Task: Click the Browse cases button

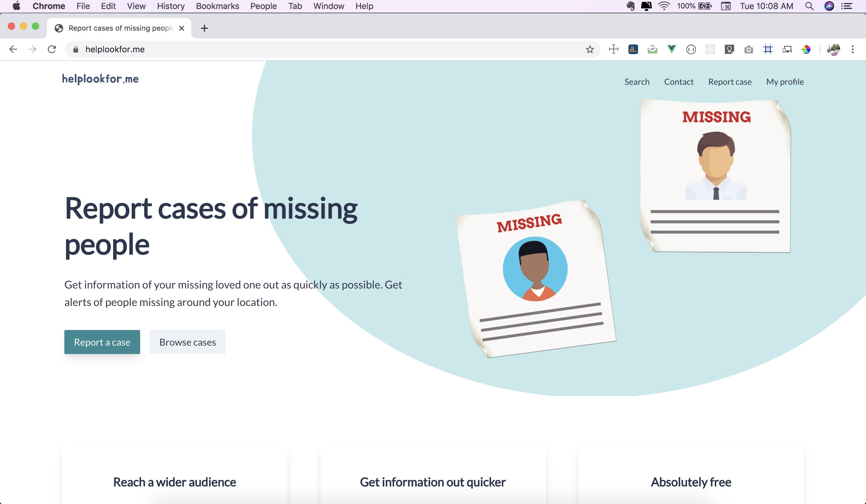Action: [x=187, y=342]
